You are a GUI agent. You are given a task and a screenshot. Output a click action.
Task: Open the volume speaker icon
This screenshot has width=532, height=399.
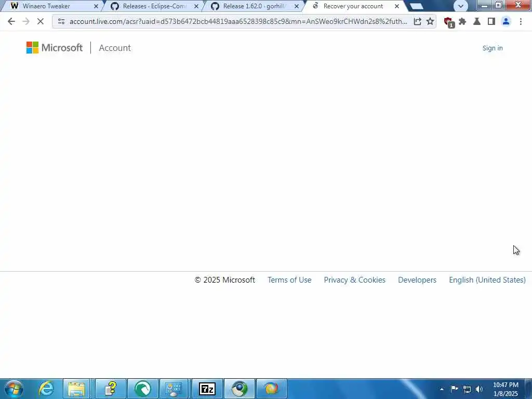(x=479, y=389)
